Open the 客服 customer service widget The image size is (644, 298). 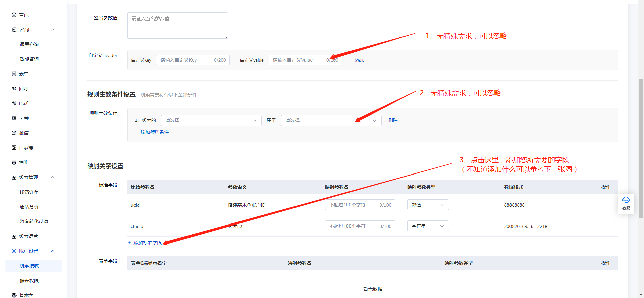point(626,203)
